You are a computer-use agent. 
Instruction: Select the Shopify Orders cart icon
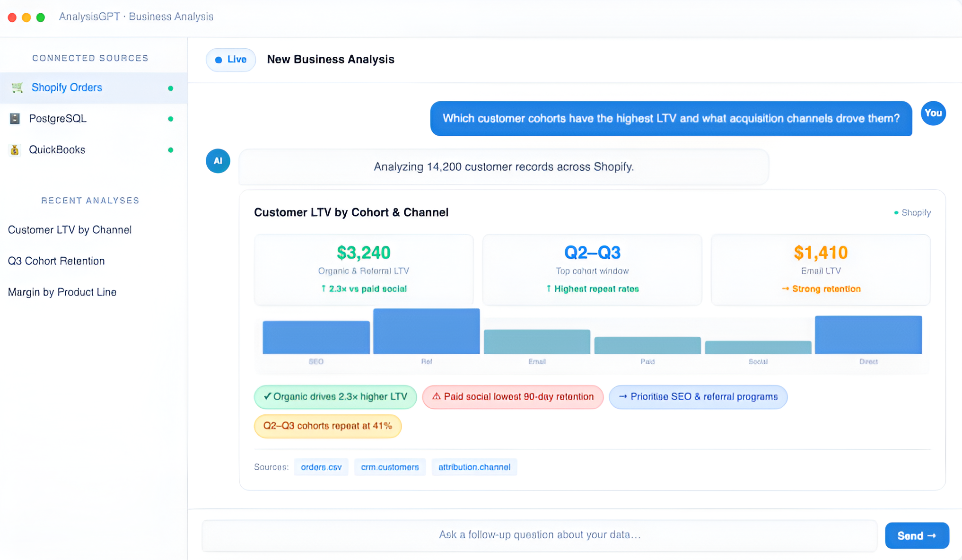tap(16, 87)
